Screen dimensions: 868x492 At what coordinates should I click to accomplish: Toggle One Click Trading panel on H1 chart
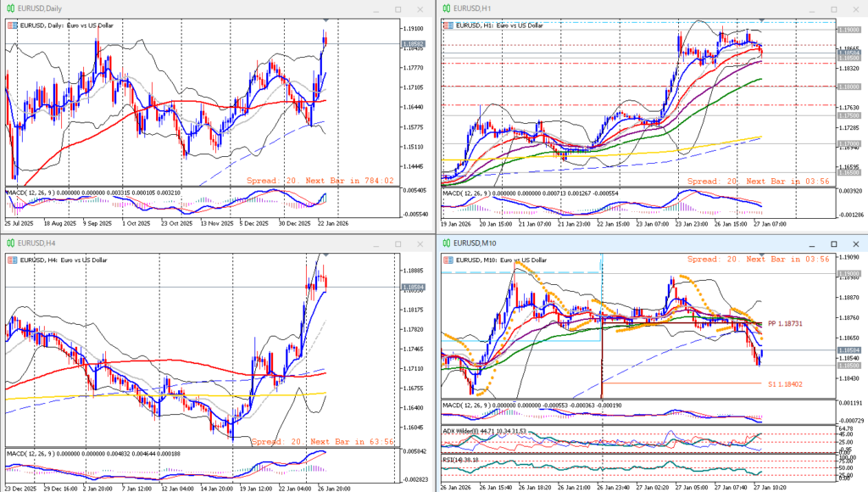448,25
